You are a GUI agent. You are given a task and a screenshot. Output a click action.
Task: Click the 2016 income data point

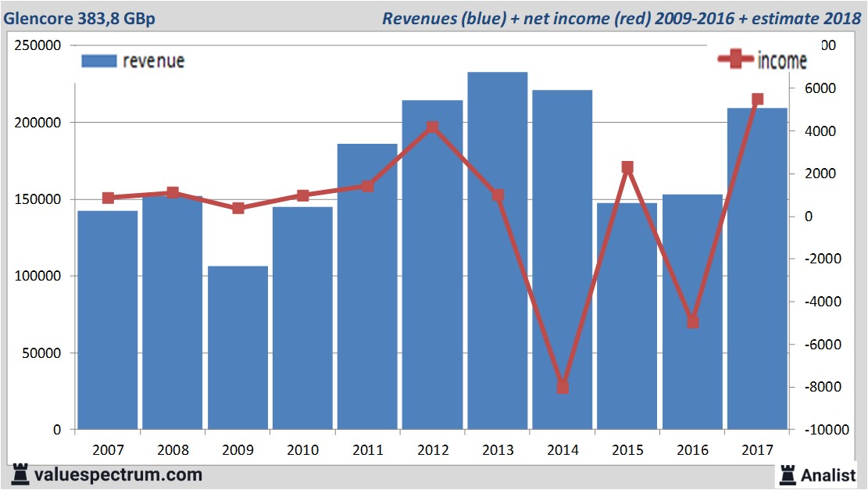692,322
